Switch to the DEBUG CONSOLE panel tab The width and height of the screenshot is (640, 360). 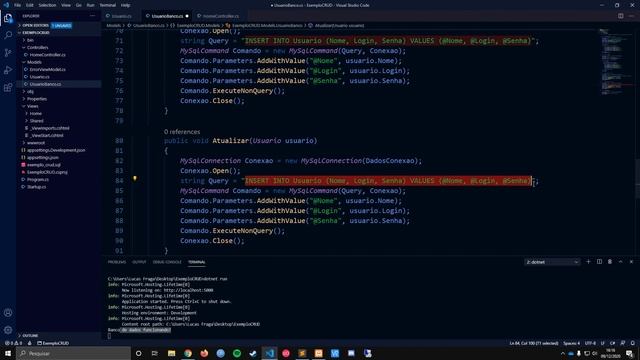(x=167, y=262)
